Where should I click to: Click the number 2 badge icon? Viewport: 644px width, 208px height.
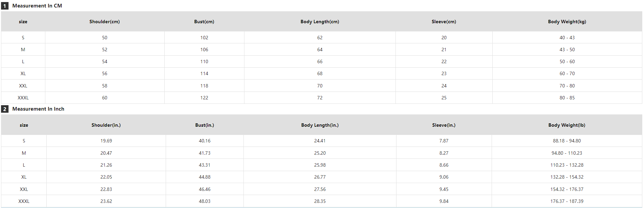tap(5, 109)
